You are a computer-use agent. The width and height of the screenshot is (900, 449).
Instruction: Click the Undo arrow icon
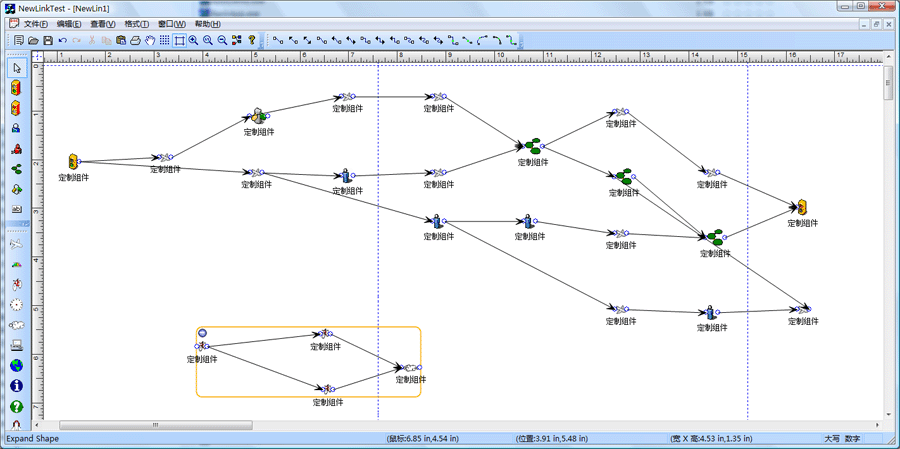pyautogui.click(x=62, y=41)
